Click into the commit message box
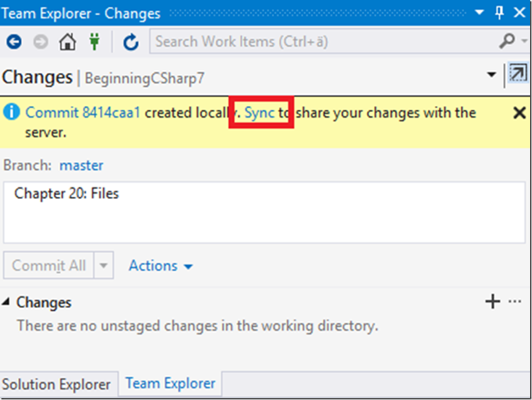This screenshot has width=532, height=400. coord(264,212)
